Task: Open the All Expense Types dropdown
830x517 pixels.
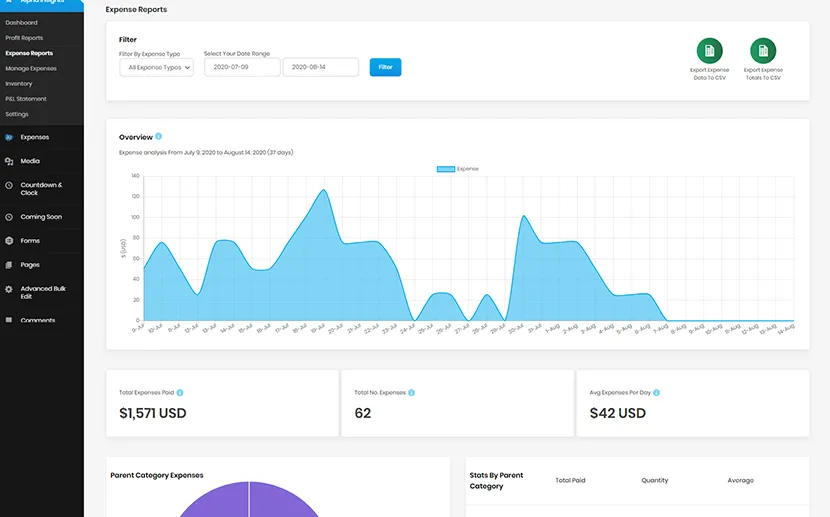Action: pyautogui.click(x=156, y=67)
